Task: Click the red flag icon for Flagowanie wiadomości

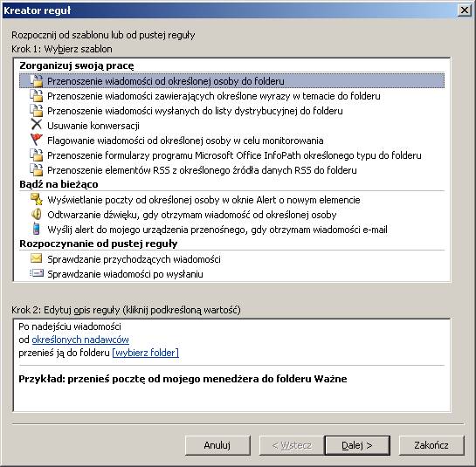Action: (36, 140)
